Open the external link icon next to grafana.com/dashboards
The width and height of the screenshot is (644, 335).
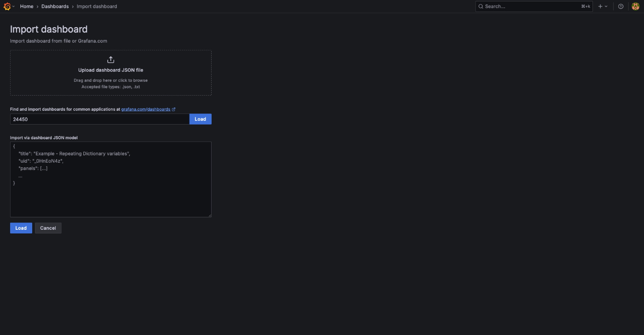click(174, 109)
